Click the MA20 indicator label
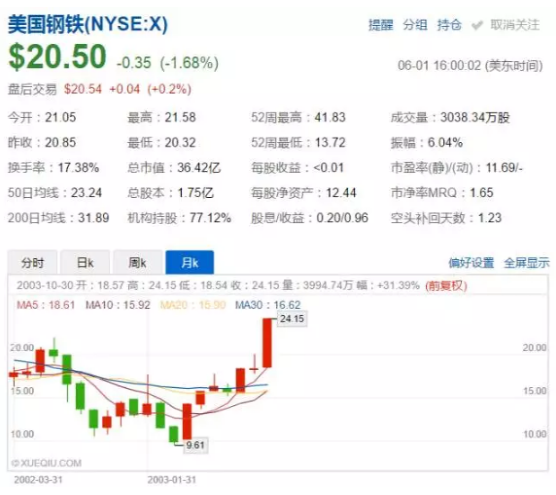The image size is (556, 495). pos(193,305)
